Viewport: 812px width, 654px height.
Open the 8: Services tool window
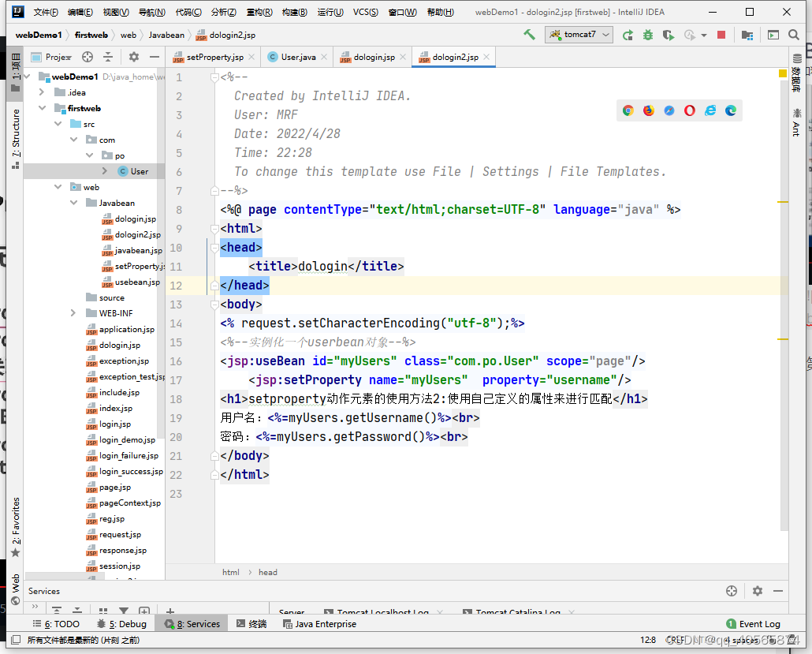click(x=192, y=624)
